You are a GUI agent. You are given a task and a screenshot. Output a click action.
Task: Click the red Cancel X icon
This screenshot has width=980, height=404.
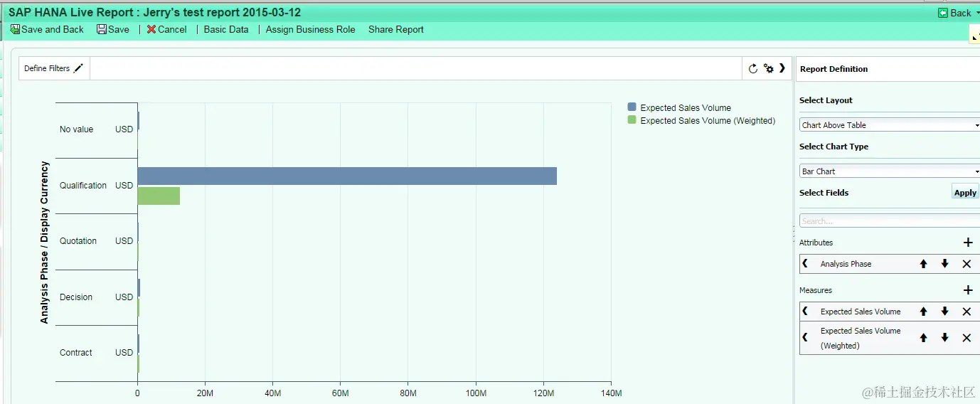pos(151,29)
